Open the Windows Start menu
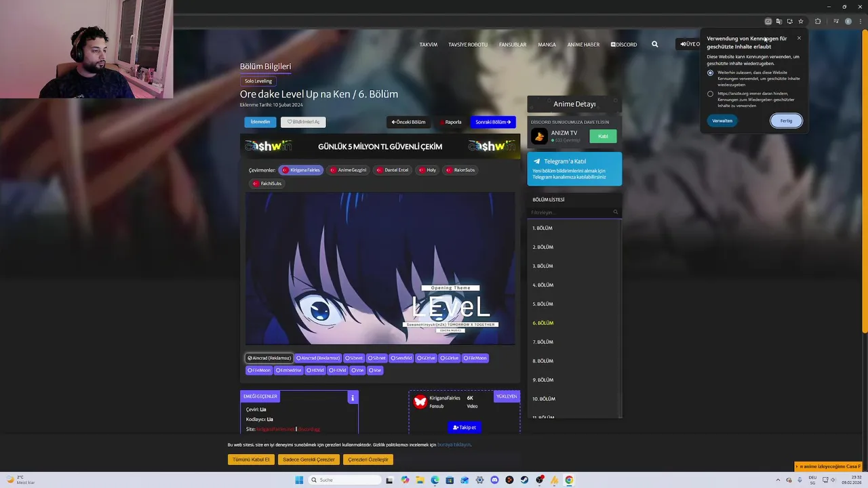The image size is (868, 488). coord(299,480)
